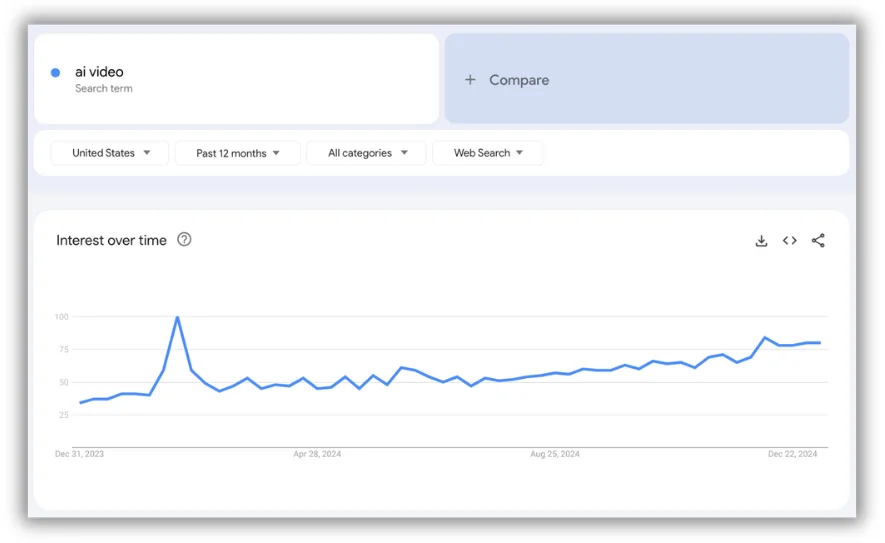This screenshot has height=543, width=885.
Task: Open the All categories dropdown
Action: 367,153
